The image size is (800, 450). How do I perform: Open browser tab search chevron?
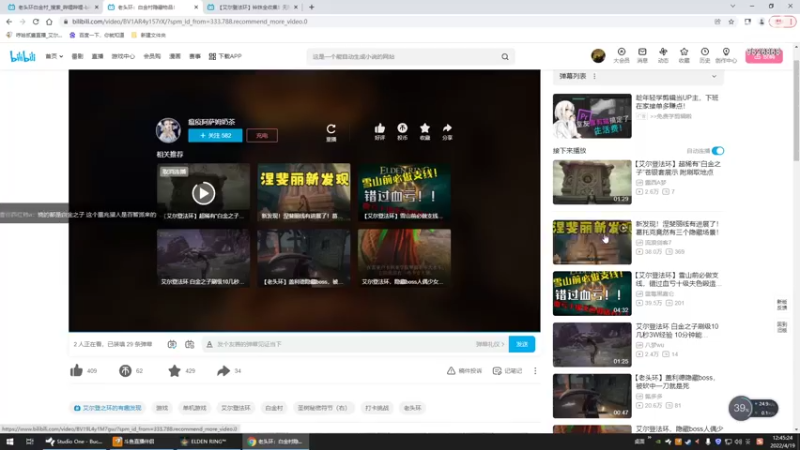733,7
